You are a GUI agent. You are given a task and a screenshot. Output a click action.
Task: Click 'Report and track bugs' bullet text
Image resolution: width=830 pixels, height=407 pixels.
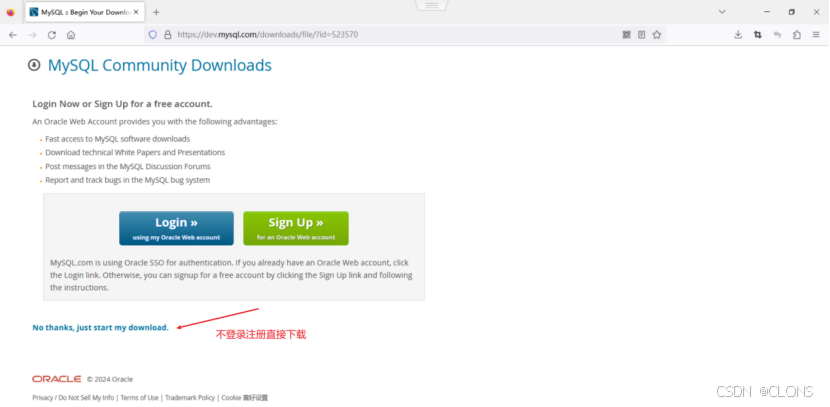click(128, 180)
